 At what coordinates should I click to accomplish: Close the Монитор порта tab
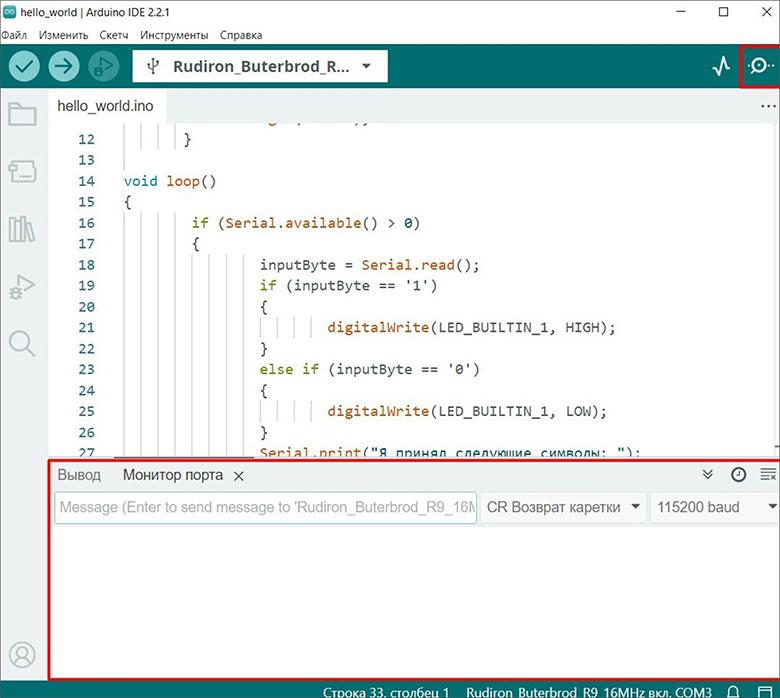click(239, 476)
